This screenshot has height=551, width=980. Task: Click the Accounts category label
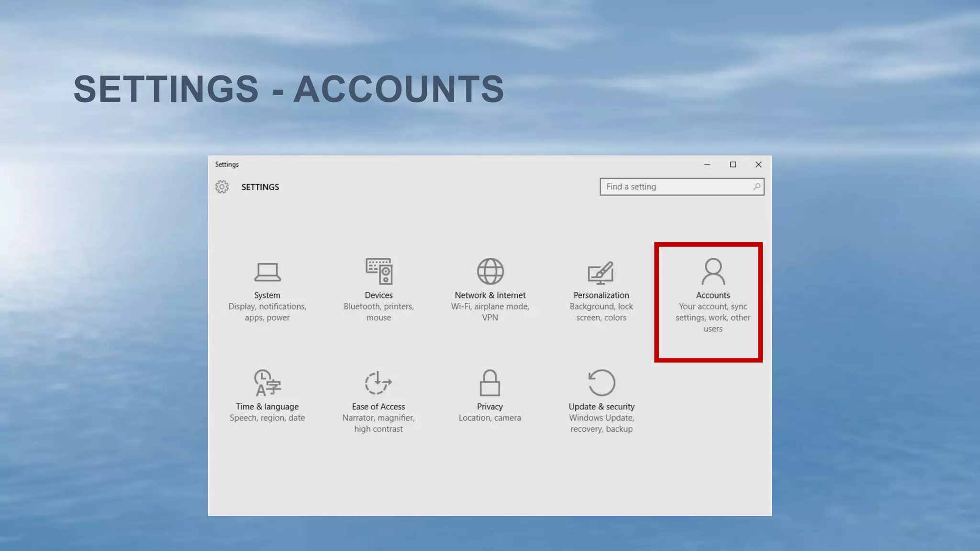point(713,295)
